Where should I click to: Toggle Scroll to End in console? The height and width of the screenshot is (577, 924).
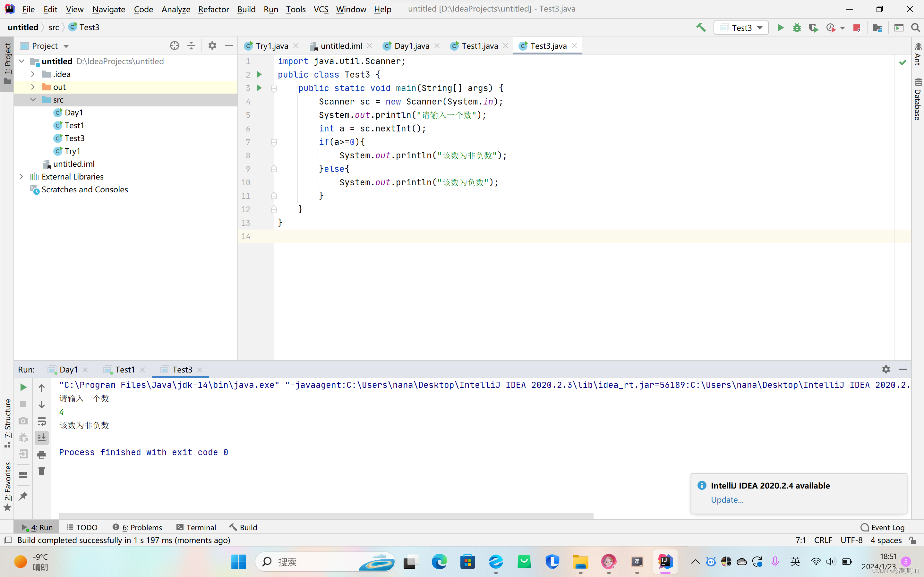42,438
